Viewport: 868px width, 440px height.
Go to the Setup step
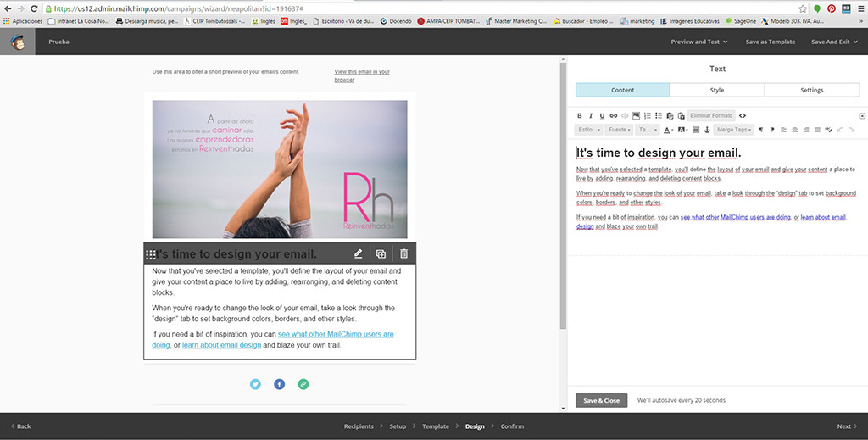[x=398, y=426]
